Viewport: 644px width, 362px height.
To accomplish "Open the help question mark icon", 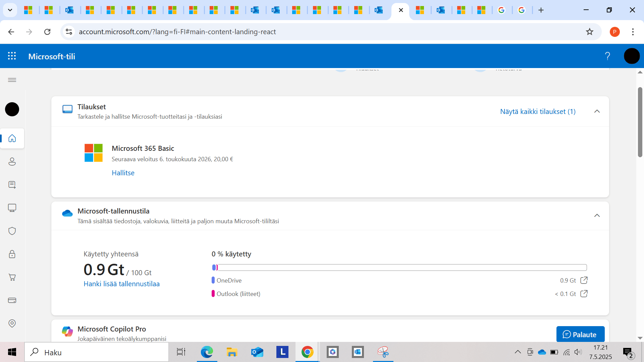I will point(607,56).
